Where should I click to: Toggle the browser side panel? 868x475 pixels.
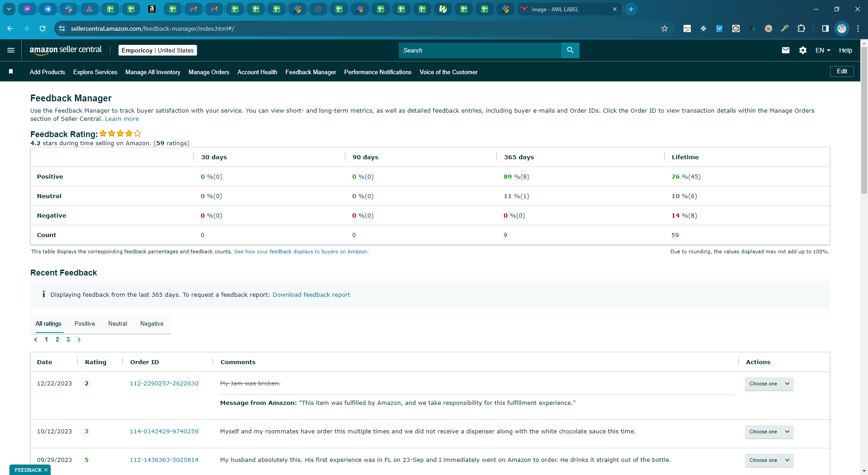826,28
